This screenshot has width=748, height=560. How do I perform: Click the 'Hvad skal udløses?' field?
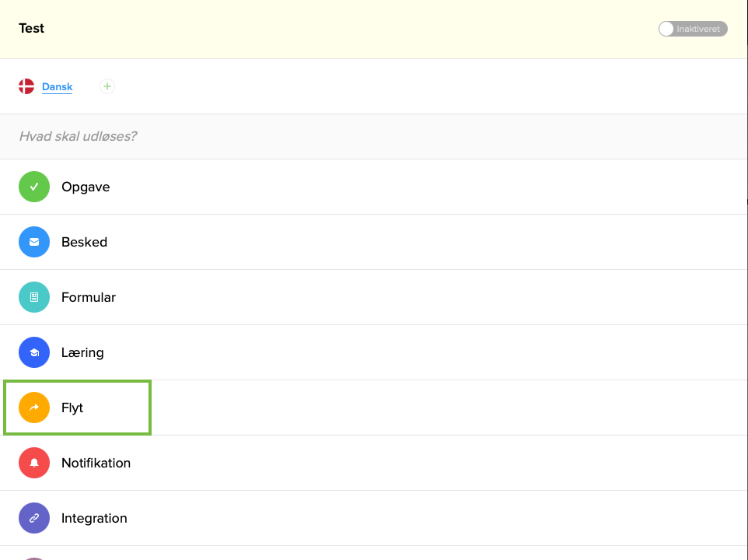pyautogui.click(x=78, y=136)
